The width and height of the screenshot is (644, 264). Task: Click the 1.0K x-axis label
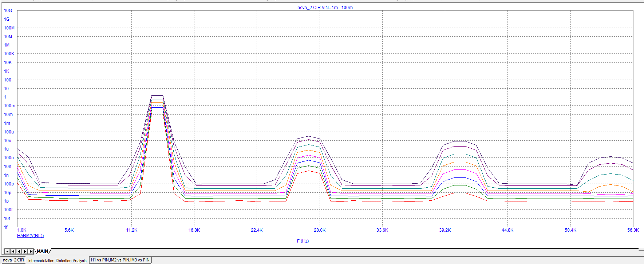pyautogui.click(x=22, y=230)
